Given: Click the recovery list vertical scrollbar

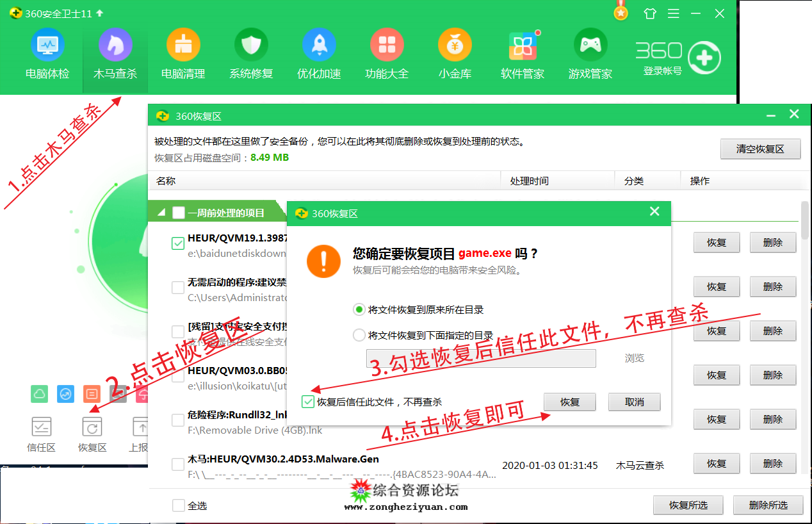Looking at the screenshot, I should (805, 220).
